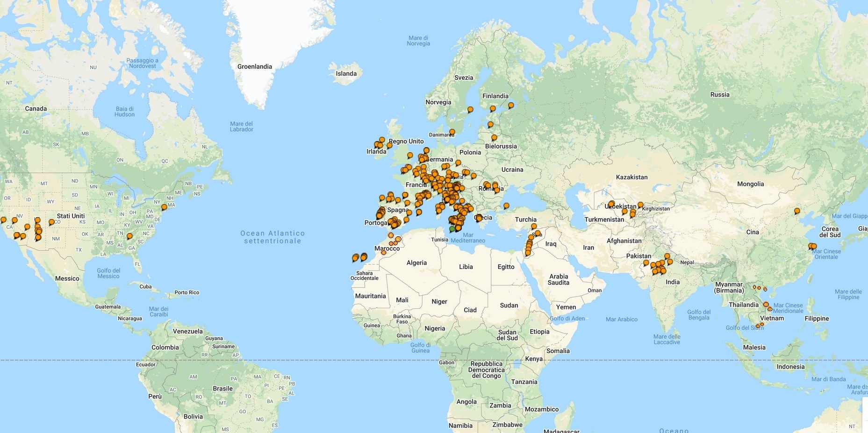Select the marker over Denmark
868x433 pixels.
452,132
